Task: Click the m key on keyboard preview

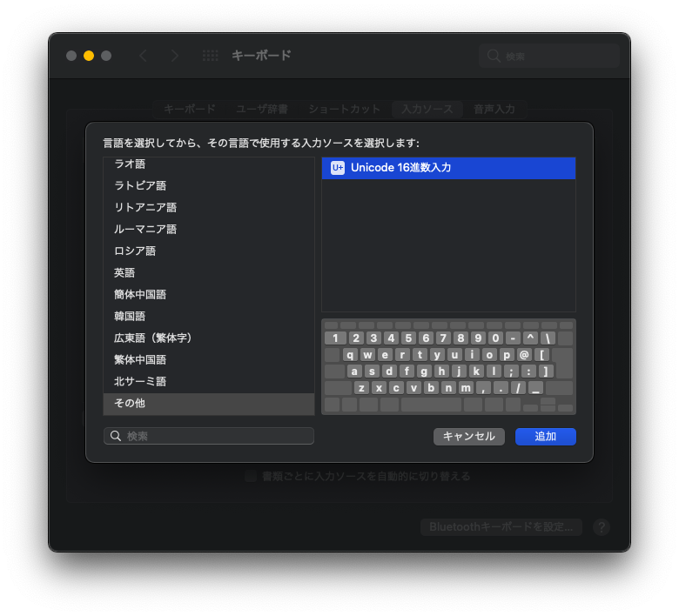Action: pos(466,388)
